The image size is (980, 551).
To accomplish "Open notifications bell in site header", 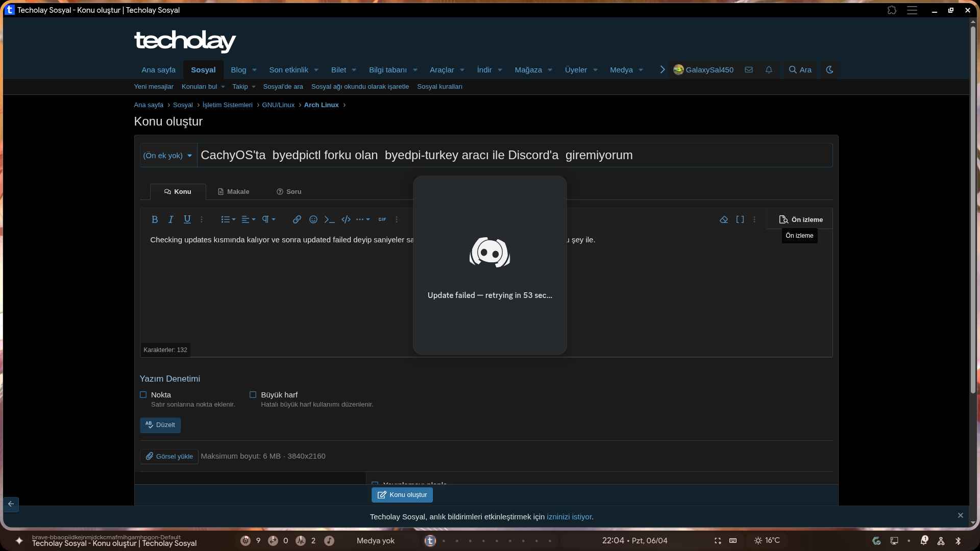I will [769, 70].
